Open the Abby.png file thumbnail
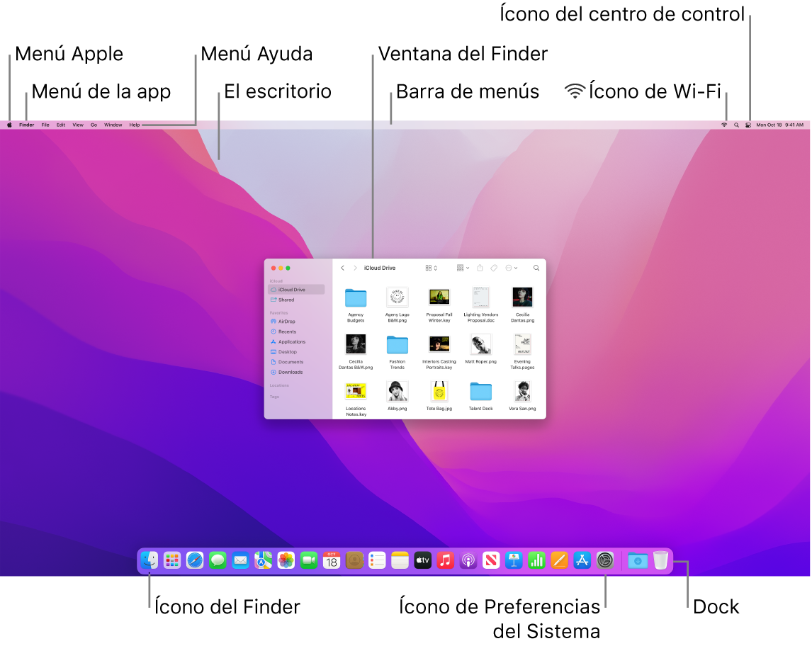This screenshot has height=646, width=812. 397,392
